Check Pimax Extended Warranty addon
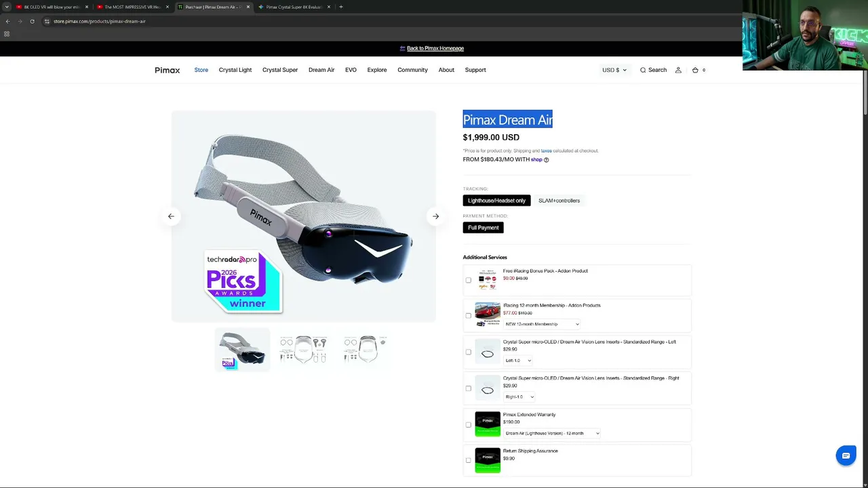868x488 pixels. pyautogui.click(x=468, y=425)
